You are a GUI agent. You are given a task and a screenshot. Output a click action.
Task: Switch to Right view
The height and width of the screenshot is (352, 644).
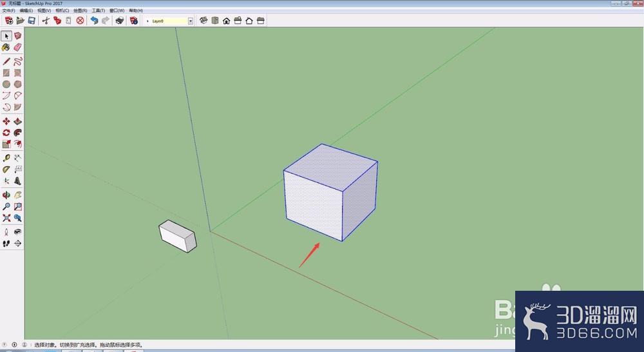click(238, 21)
